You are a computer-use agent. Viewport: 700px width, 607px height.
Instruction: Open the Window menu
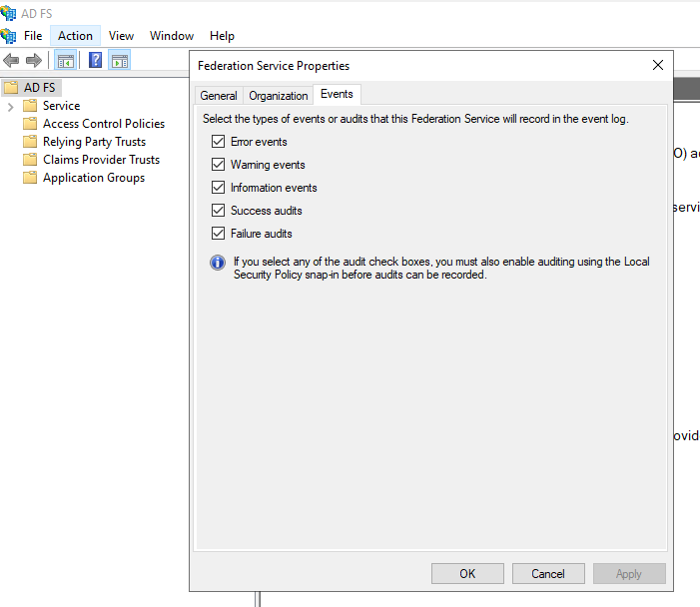(172, 36)
